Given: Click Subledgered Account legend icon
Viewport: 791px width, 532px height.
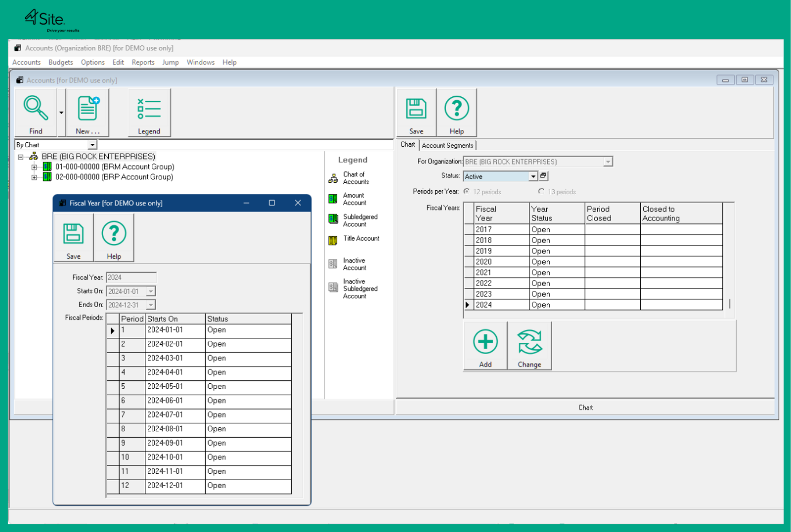Looking at the screenshot, I should pos(333,219).
